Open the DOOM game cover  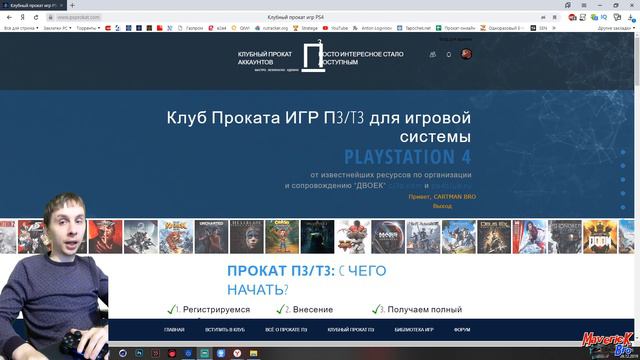pyautogui.click(x=600, y=237)
